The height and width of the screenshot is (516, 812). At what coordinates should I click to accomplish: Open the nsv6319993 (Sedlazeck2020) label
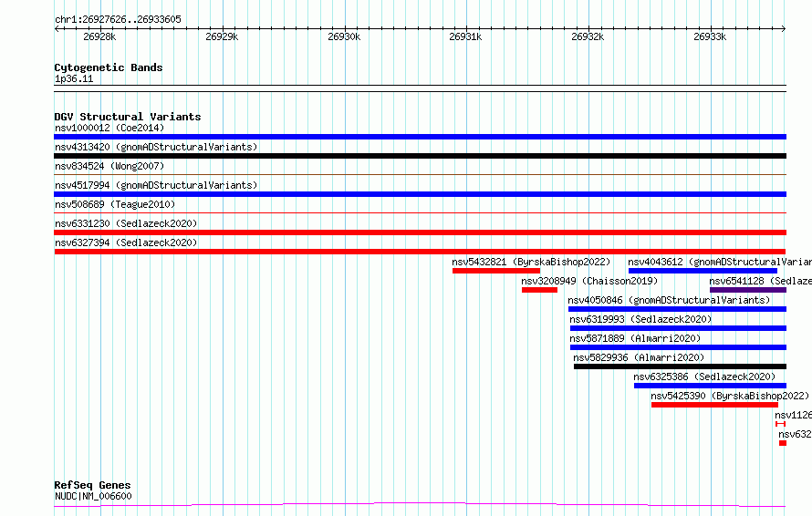pyautogui.click(x=641, y=319)
